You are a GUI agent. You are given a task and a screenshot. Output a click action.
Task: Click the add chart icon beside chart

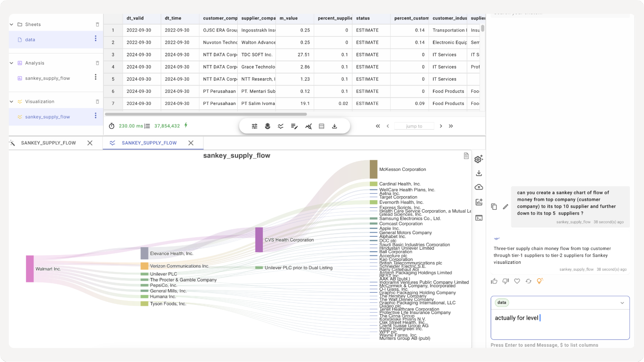pos(479,202)
